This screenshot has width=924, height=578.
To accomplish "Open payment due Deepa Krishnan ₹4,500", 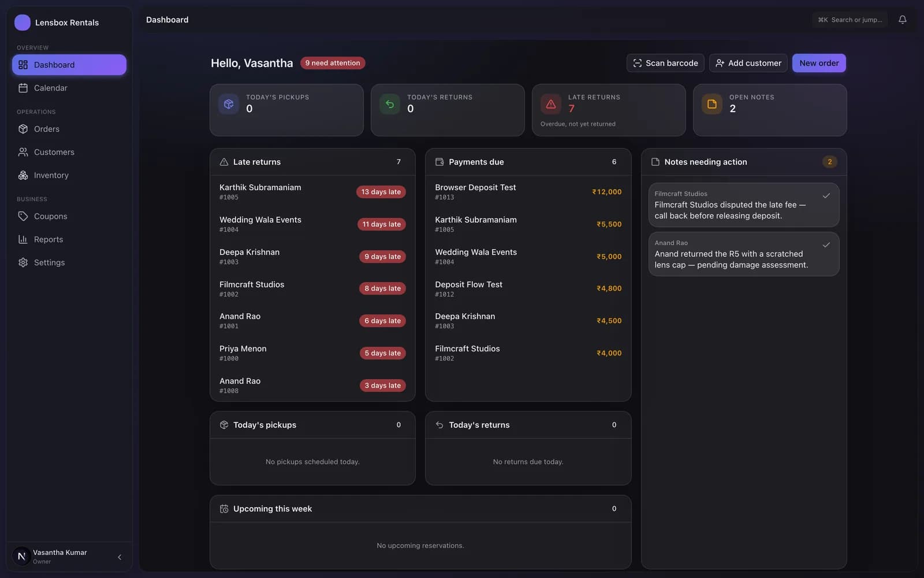I will [528, 321].
